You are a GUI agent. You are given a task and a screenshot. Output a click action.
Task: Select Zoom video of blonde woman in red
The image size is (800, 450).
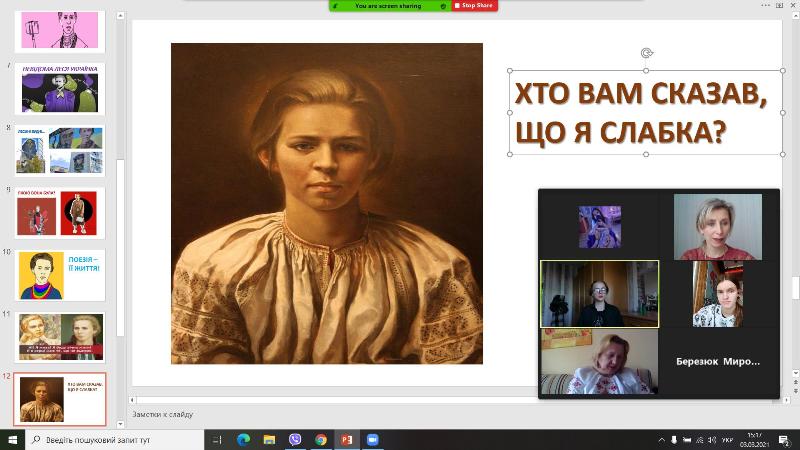coord(718,227)
